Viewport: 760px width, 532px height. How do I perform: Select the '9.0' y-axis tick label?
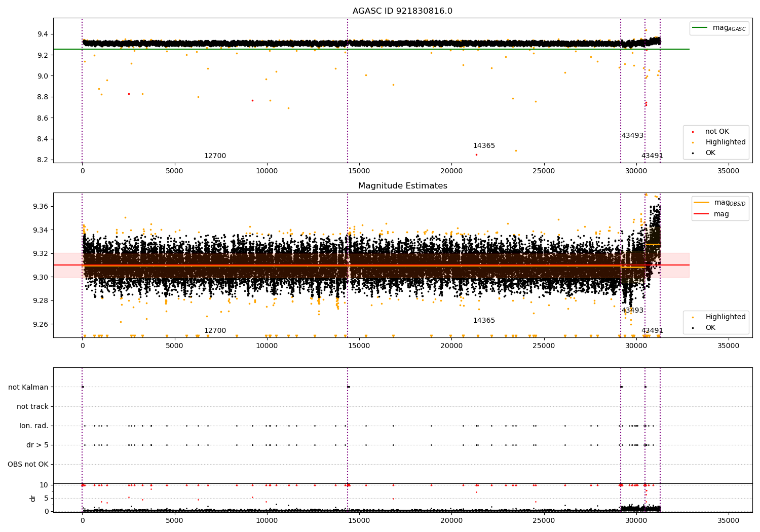[x=43, y=76]
